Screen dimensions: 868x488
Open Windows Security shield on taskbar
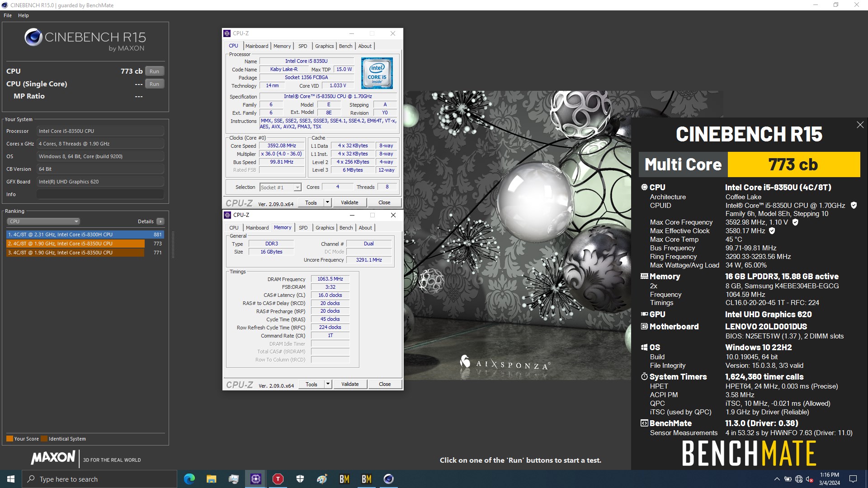(300, 479)
